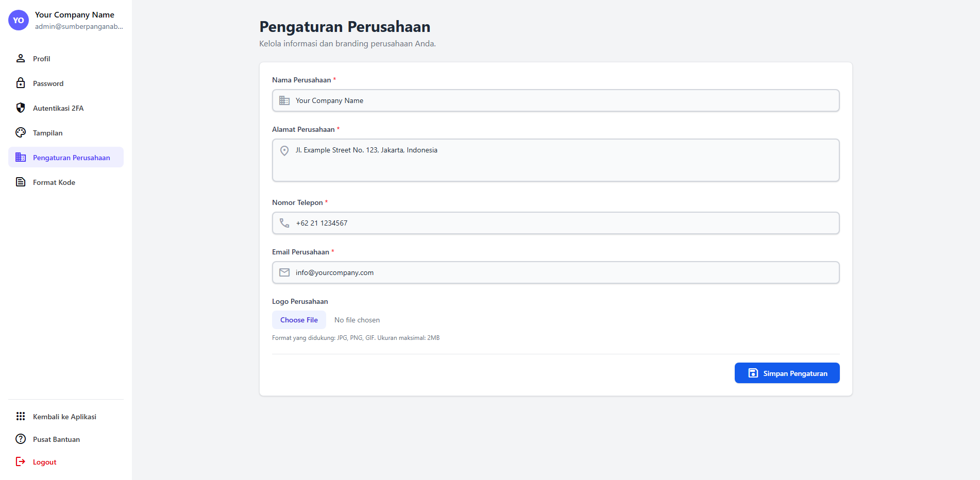This screenshot has height=480, width=980.
Task: Select Pengaturan Perusahaan in sidebar
Action: [71, 158]
